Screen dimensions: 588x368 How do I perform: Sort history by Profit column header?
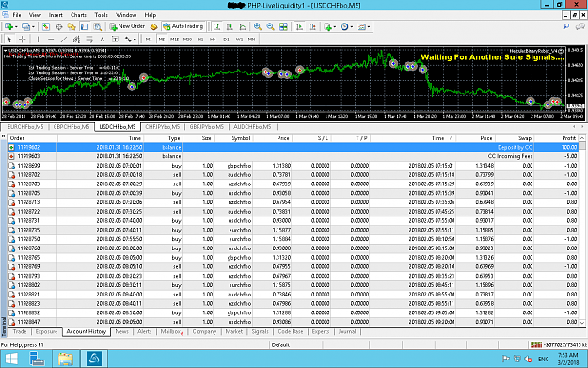pos(568,138)
